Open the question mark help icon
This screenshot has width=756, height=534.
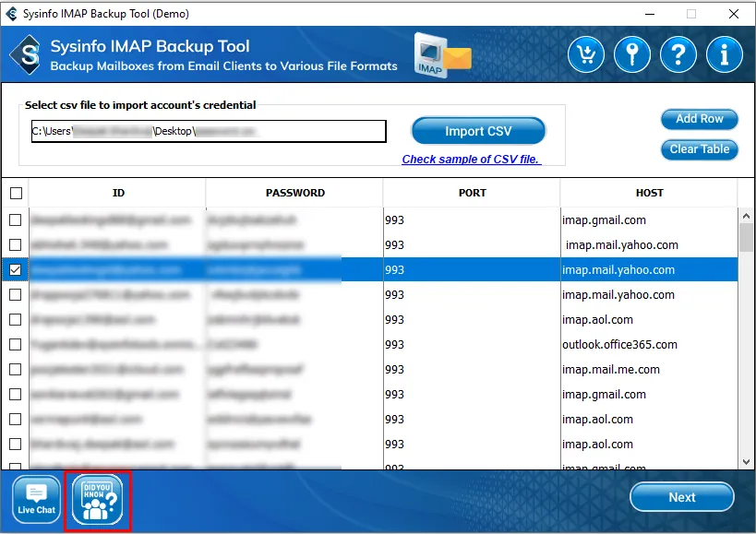pyautogui.click(x=678, y=55)
